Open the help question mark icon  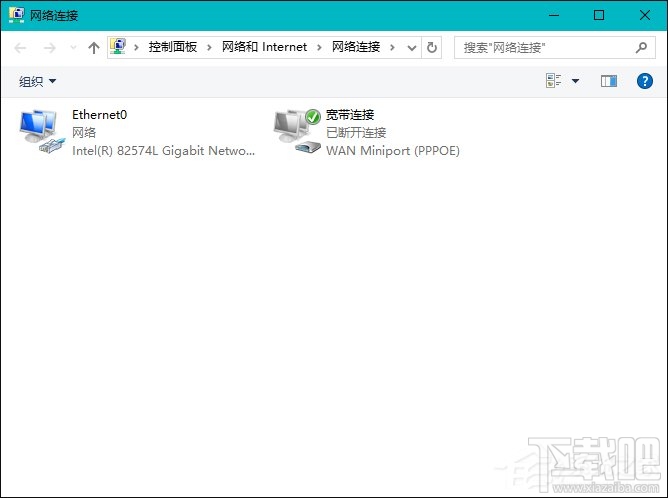click(x=645, y=81)
